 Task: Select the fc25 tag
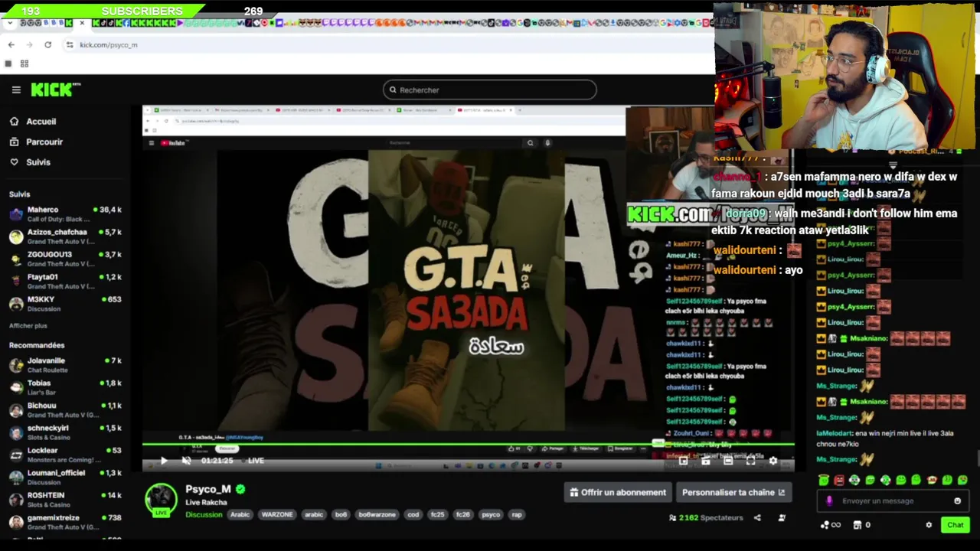point(437,514)
